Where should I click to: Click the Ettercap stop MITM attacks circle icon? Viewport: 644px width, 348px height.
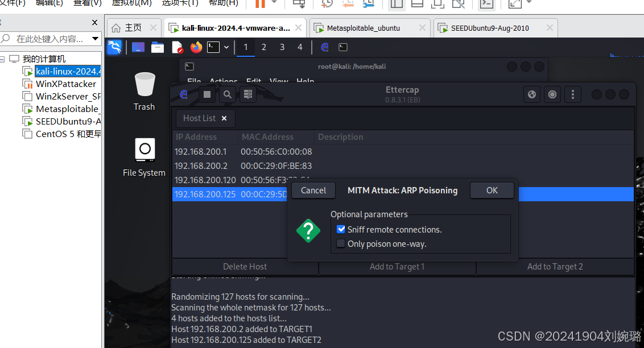click(x=552, y=95)
